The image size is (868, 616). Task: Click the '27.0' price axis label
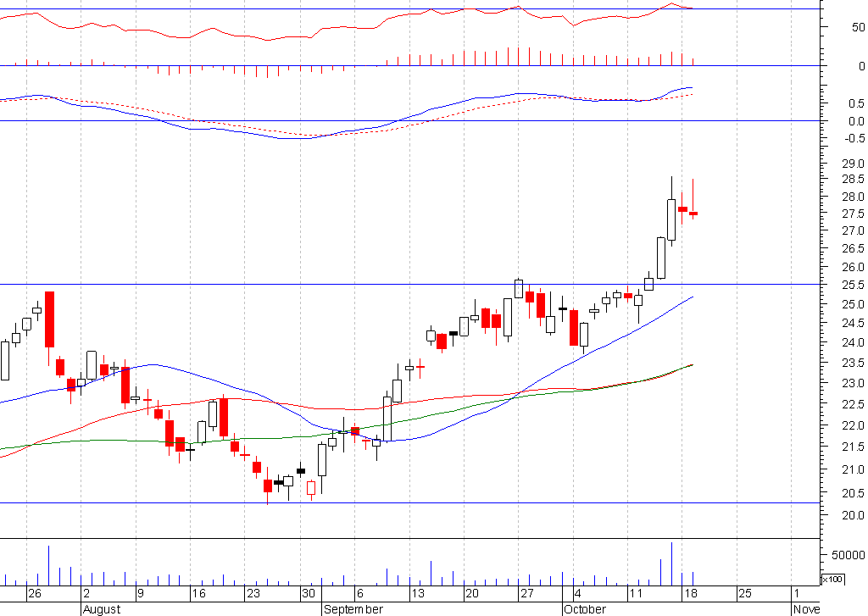pyautogui.click(x=853, y=230)
